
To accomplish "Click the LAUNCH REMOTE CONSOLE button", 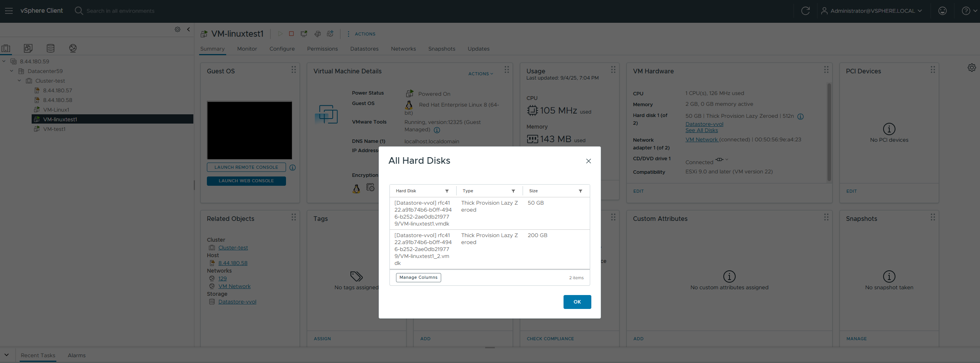I will click(x=246, y=167).
